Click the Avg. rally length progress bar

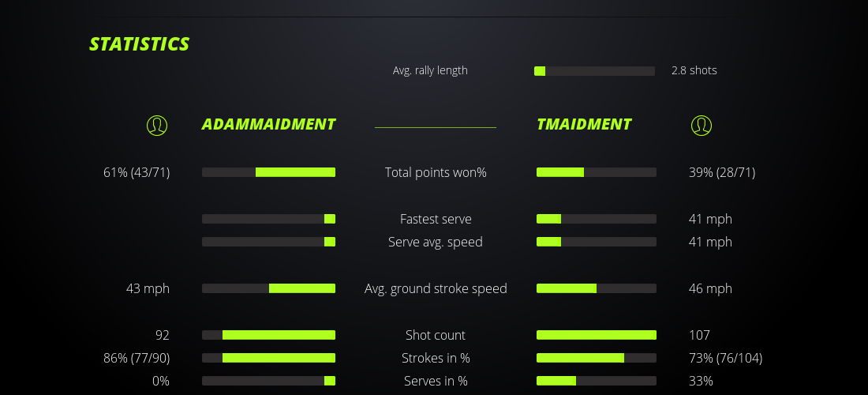point(594,71)
